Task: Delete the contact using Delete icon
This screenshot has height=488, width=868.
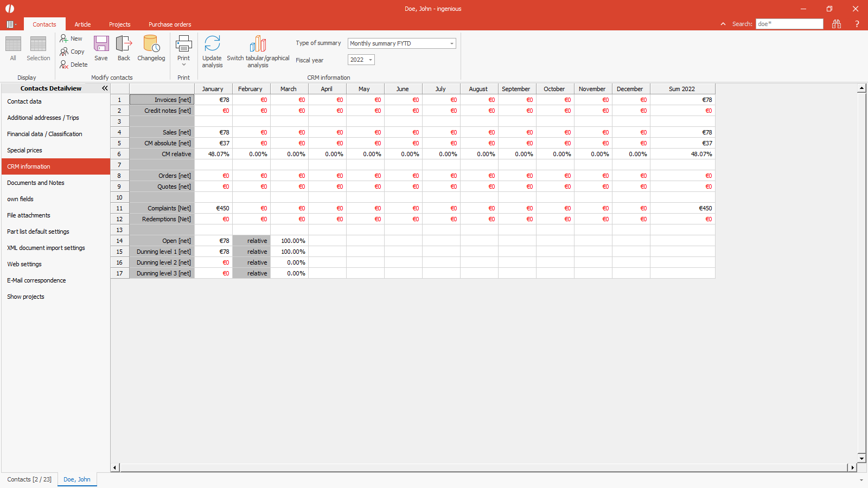Action: pyautogui.click(x=65, y=65)
